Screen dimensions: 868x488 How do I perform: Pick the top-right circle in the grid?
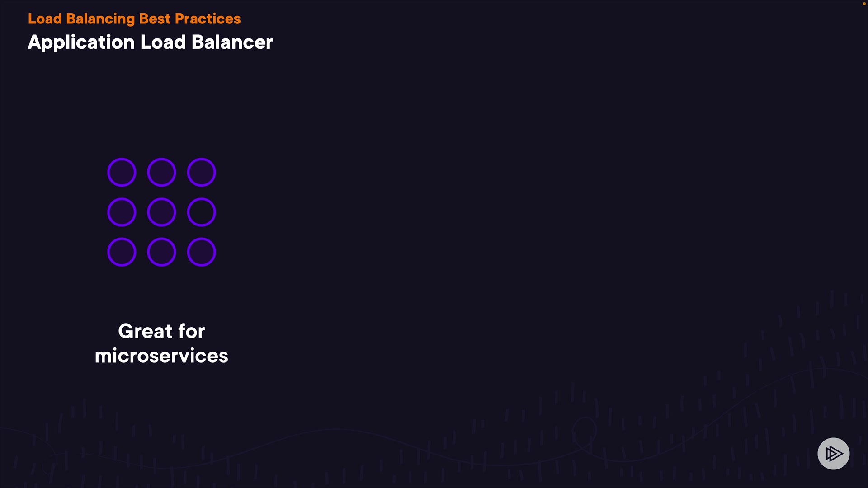[x=201, y=172]
